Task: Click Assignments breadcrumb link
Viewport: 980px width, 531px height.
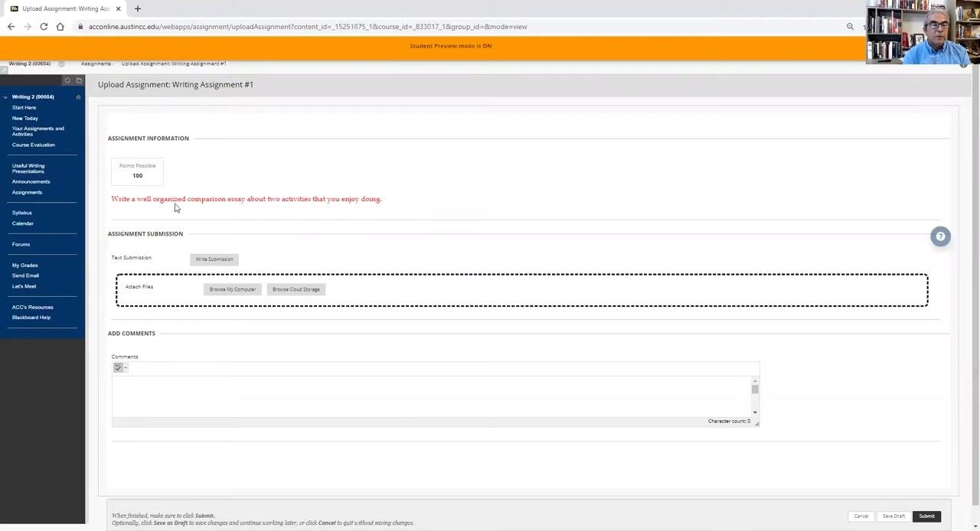Action: pyautogui.click(x=96, y=64)
